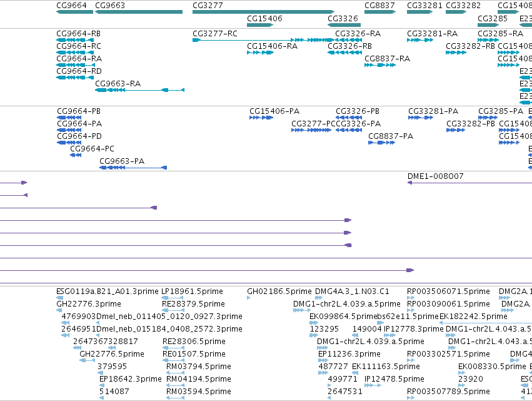This screenshot has height=401, width=532.
Task: Click transcript CG3277-RC
Action: tap(215, 34)
